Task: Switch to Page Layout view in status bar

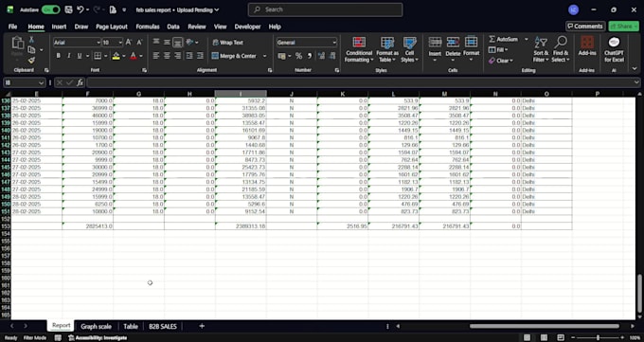Action: 544,338
